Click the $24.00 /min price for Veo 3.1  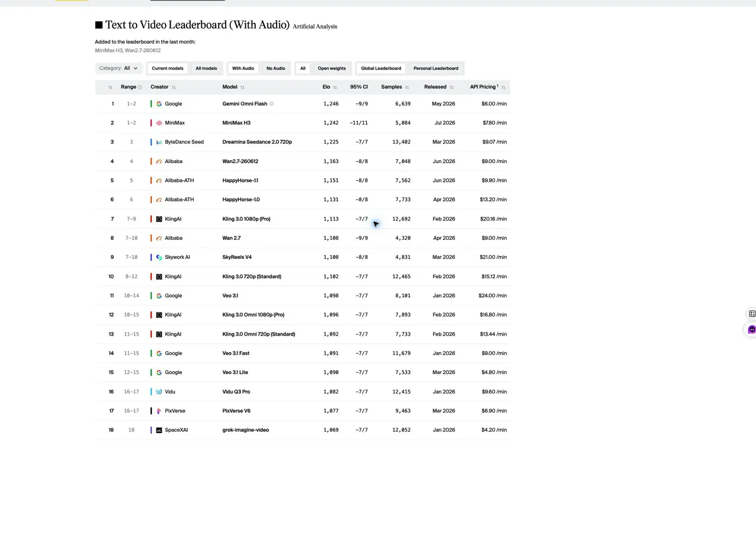click(493, 296)
